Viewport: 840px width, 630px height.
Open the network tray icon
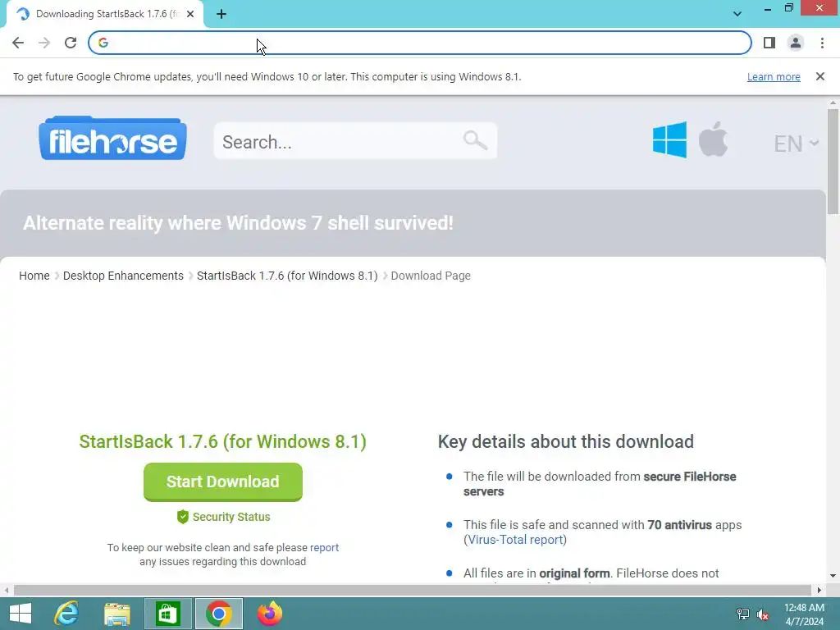click(x=743, y=614)
